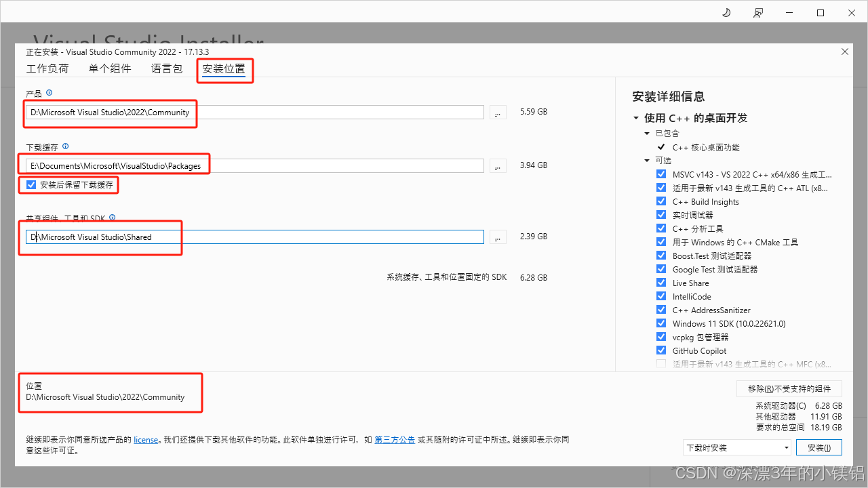Screen dimensions: 868x488
Task: Click the info icon beside 共享组件、工具和 SDK
Action: (x=112, y=218)
